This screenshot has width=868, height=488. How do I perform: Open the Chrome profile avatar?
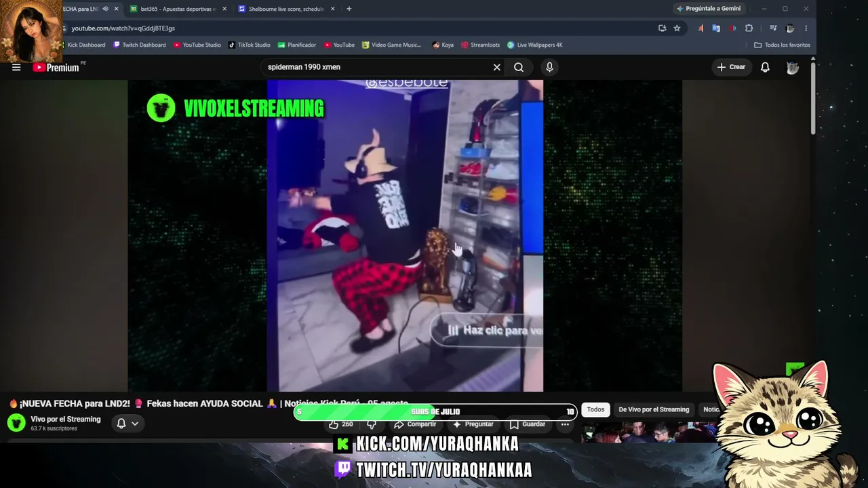[x=790, y=28]
